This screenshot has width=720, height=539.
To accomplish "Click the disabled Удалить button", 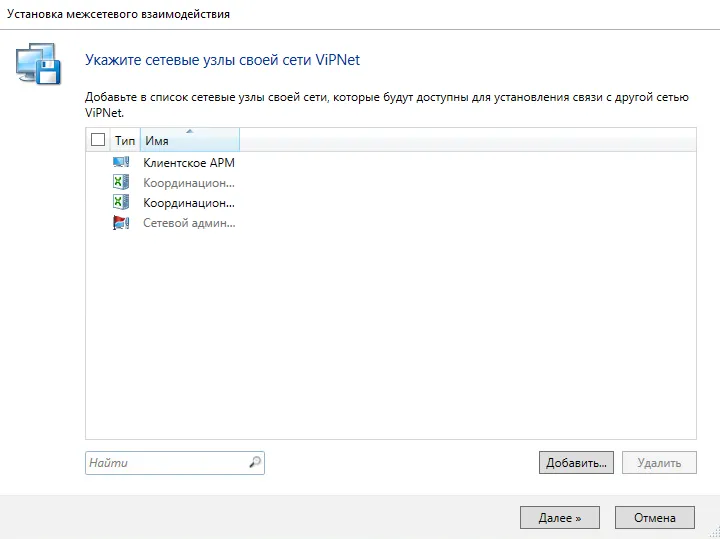I will [x=659, y=463].
